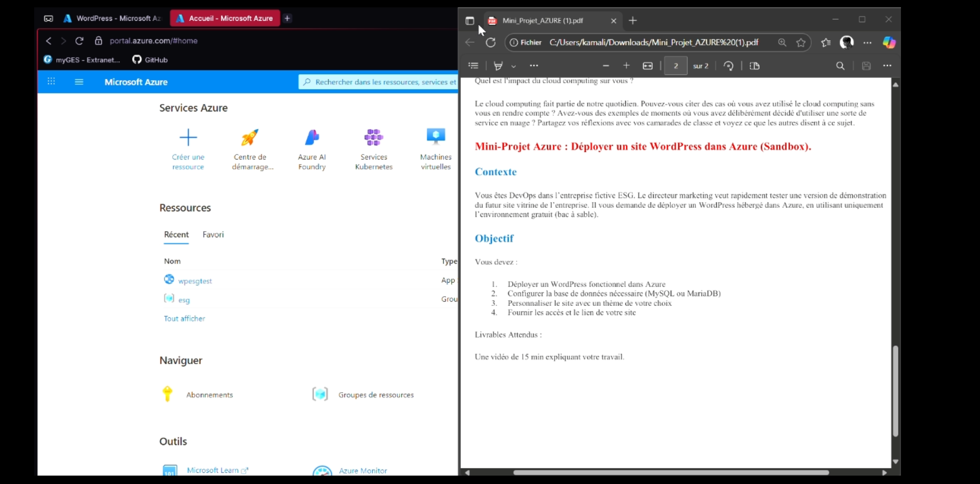980x484 pixels.
Task: Expand the highlighter color chevron dropdown
Action: point(513,66)
